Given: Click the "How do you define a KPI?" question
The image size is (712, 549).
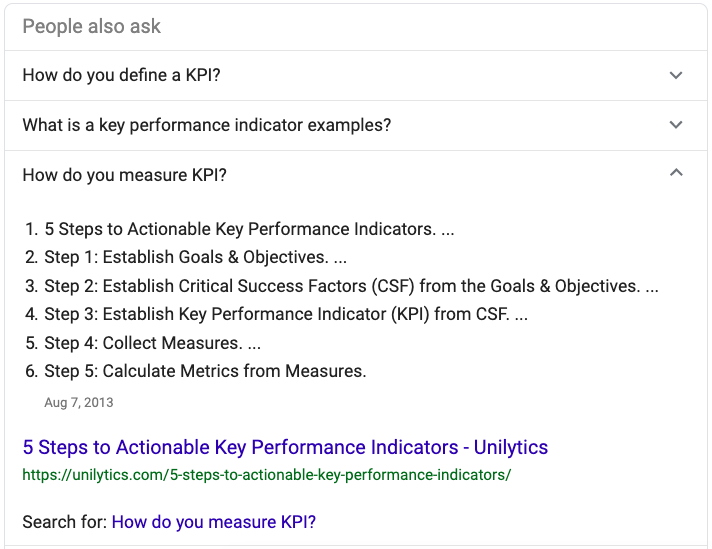Looking at the screenshot, I should click(x=121, y=75).
